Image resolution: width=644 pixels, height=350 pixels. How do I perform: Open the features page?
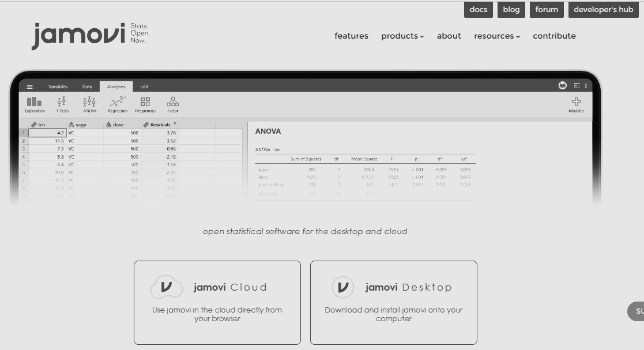pyautogui.click(x=351, y=36)
